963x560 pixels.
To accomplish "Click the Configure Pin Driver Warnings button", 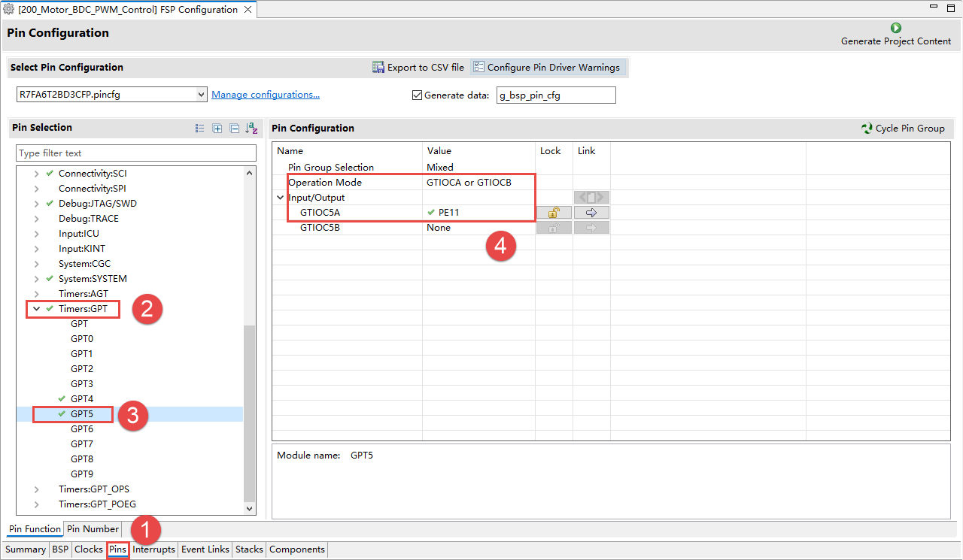I will (547, 67).
